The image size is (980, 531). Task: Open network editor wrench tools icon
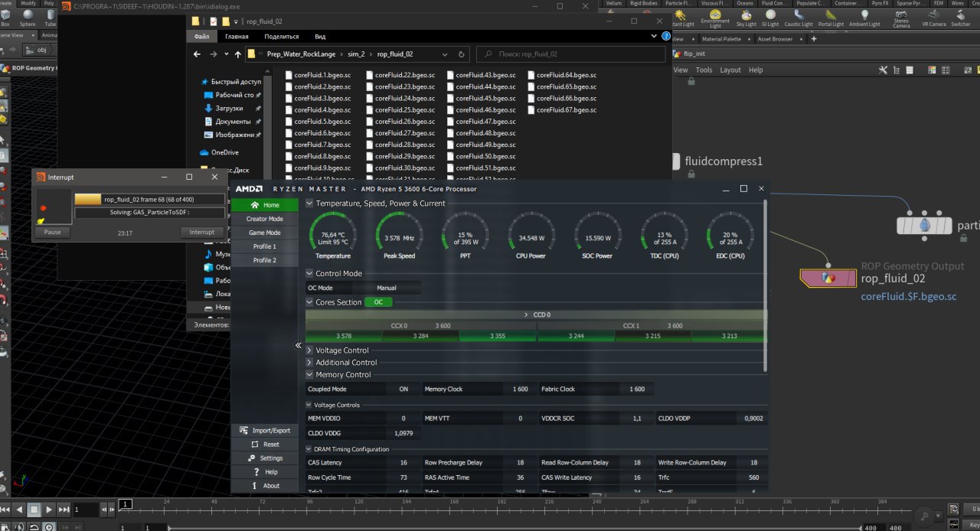click(x=883, y=70)
